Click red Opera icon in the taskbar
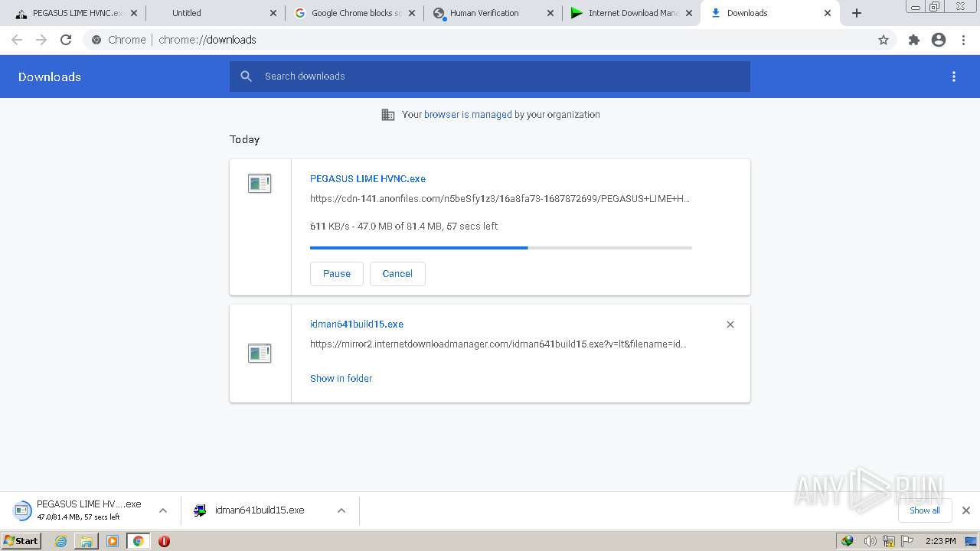This screenshot has width=980, height=551. tap(164, 541)
